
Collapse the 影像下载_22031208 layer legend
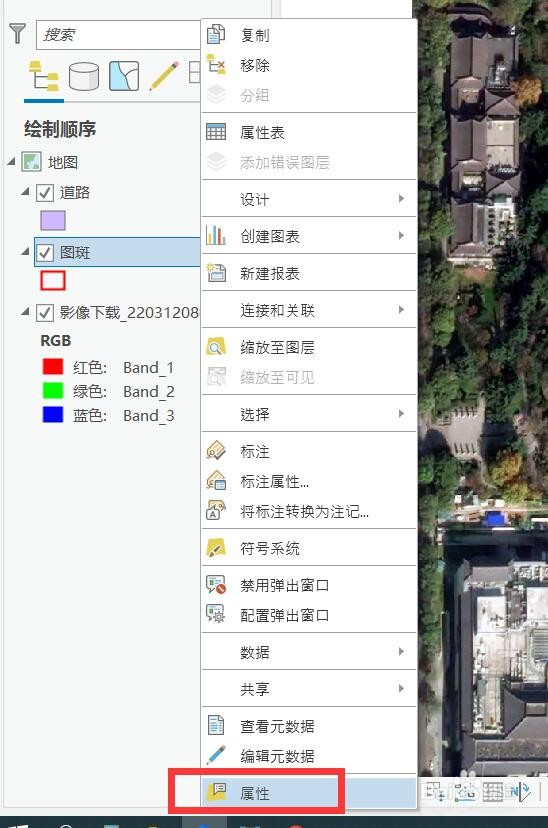pyautogui.click(x=25, y=312)
